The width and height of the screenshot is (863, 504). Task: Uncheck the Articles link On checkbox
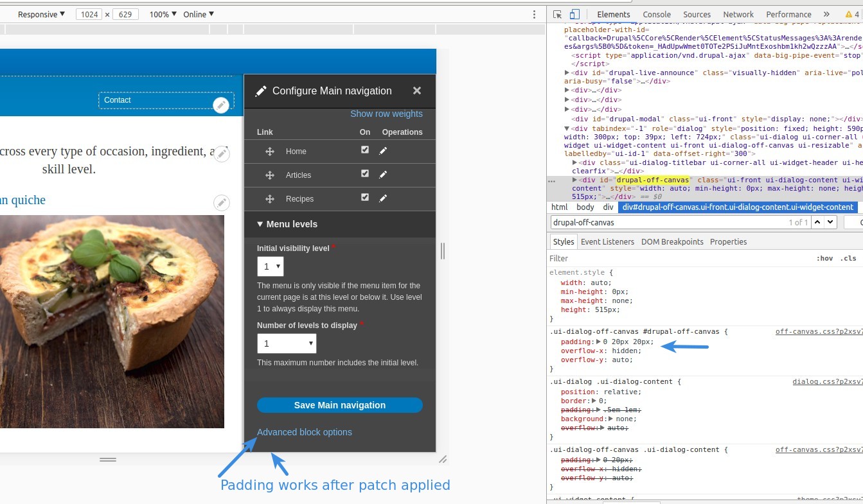pos(365,174)
